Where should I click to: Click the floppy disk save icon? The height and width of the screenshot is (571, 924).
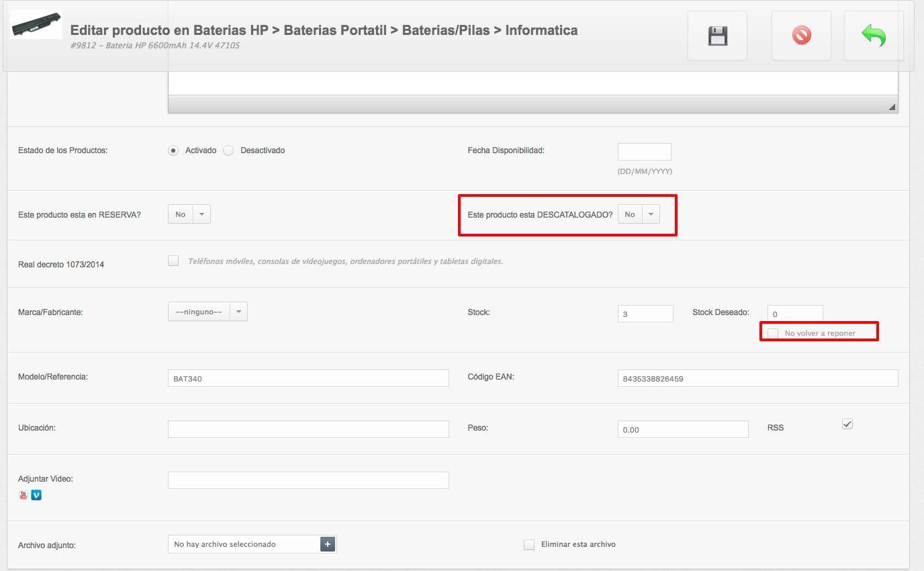[x=718, y=36]
